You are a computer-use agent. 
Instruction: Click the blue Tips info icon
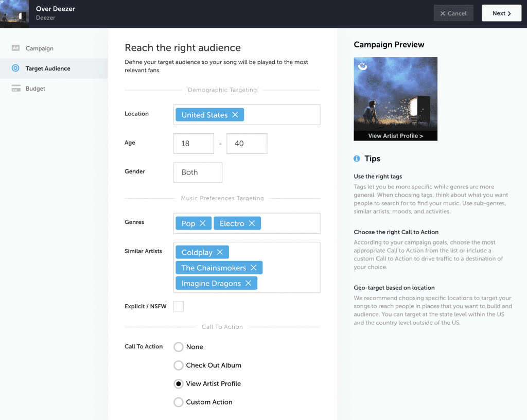click(357, 159)
